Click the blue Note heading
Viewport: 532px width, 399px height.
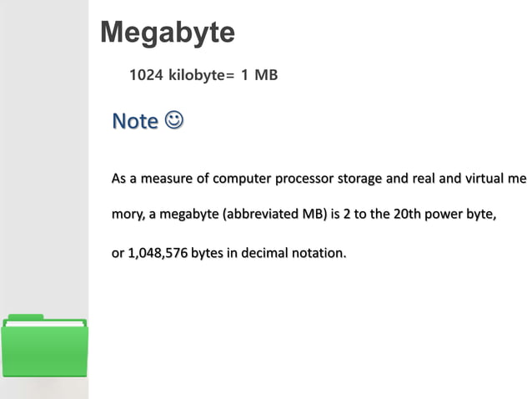135,121
